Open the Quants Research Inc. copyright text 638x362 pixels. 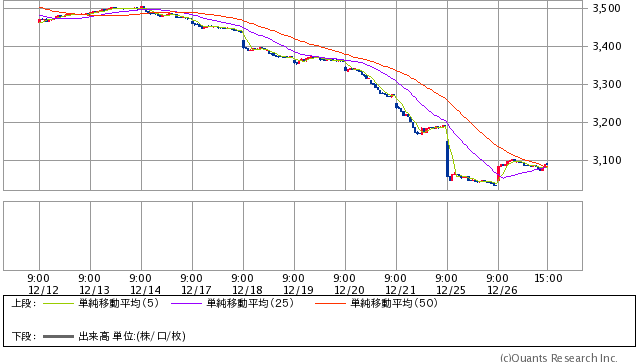[x=559, y=358]
